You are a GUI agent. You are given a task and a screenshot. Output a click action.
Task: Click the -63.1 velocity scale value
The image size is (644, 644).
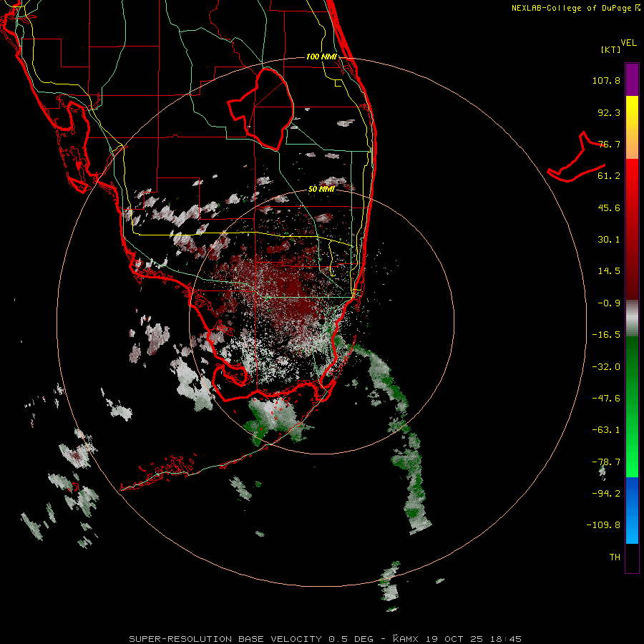(x=606, y=430)
